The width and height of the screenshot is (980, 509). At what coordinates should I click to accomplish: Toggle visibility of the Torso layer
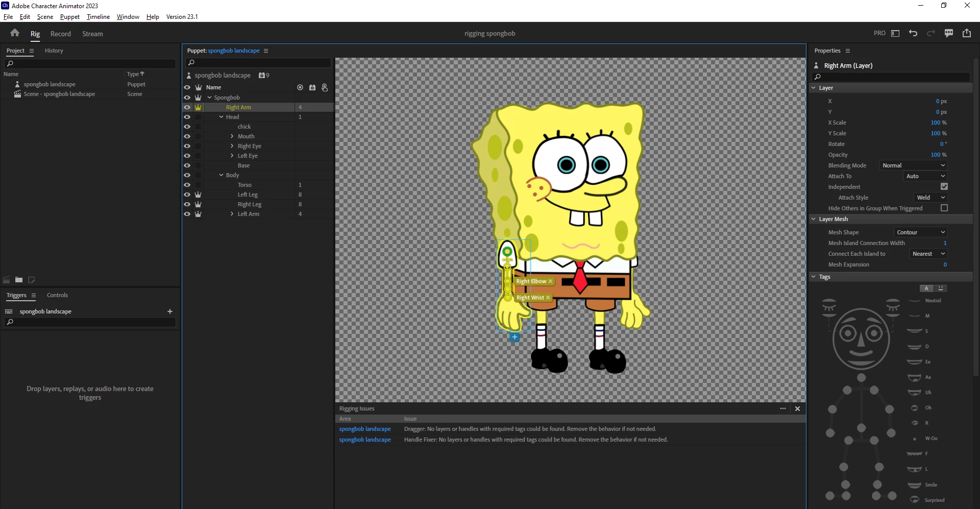point(187,185)
